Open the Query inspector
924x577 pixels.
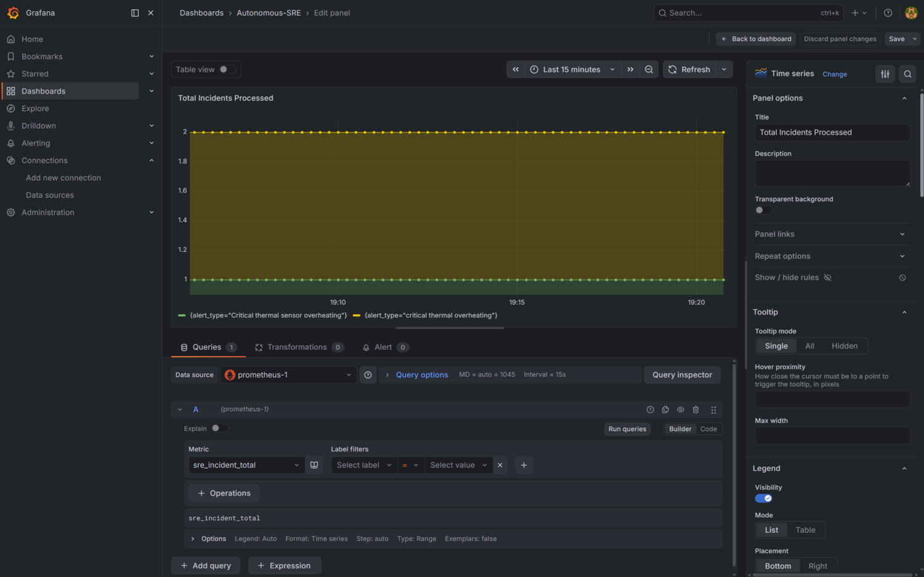pos(682,375)
